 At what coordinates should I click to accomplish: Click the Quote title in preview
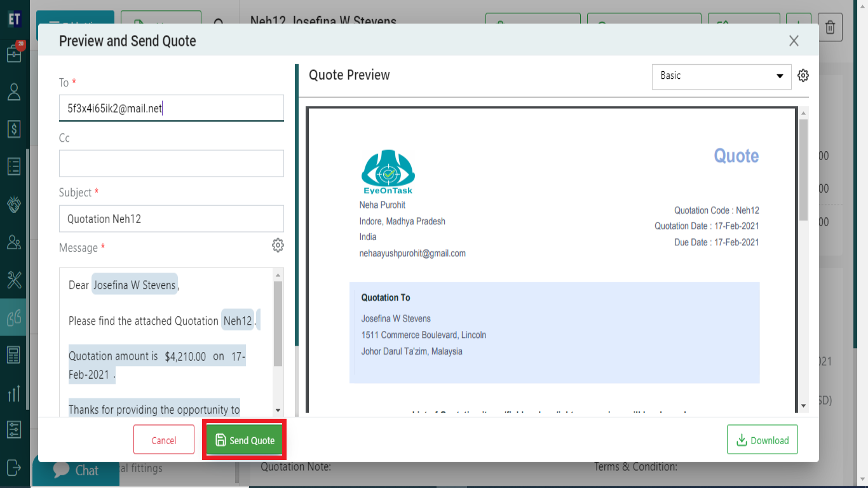736,156
